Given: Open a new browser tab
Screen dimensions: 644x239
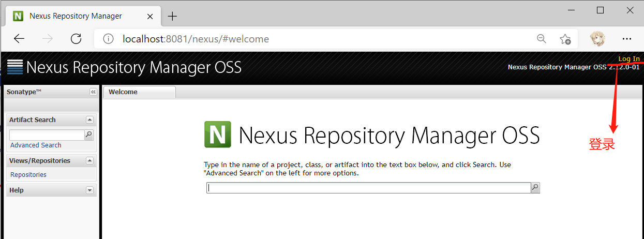Looking at the screenshot, I should pos(173,16).
